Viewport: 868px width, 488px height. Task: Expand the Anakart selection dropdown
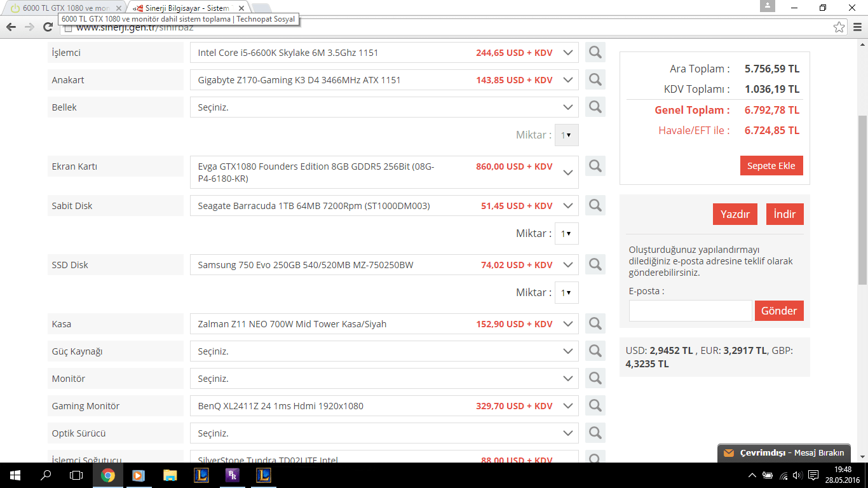point(384,80)
